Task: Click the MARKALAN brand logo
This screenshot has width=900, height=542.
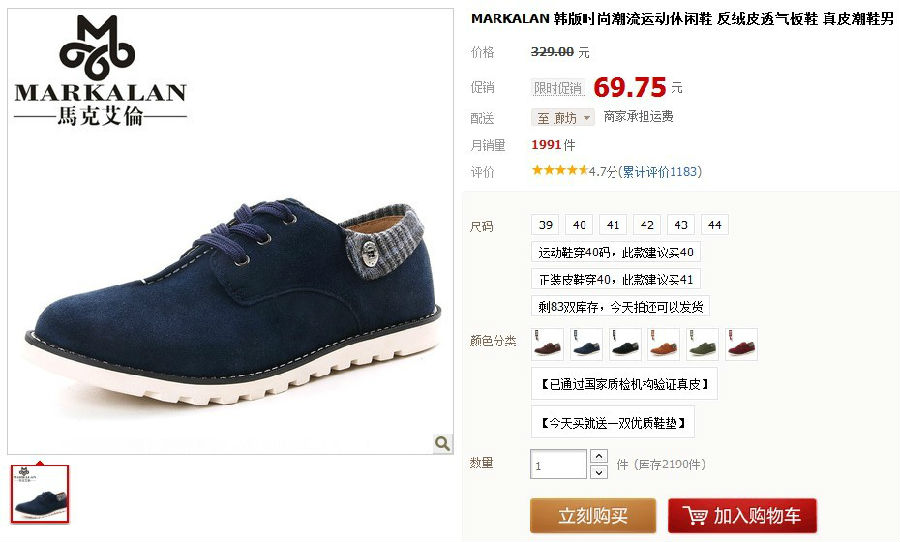Action: pyautogui.click(x=100, y=71)
